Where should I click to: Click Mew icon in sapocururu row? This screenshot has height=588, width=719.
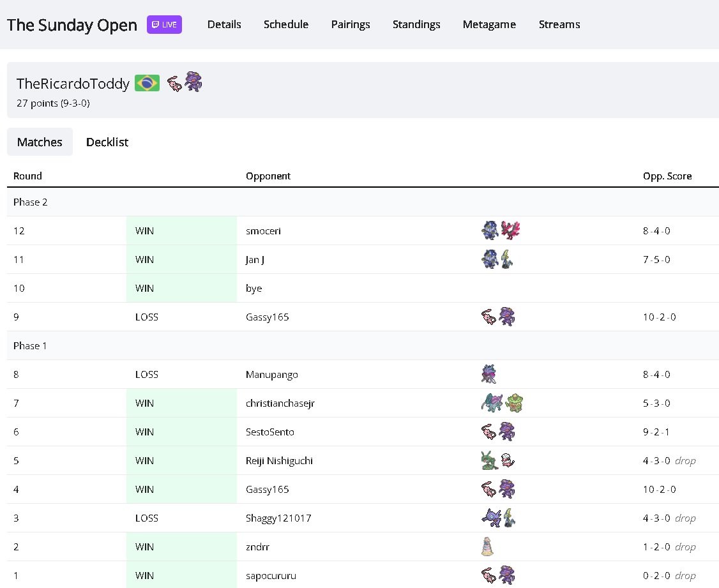click(489, 576)
